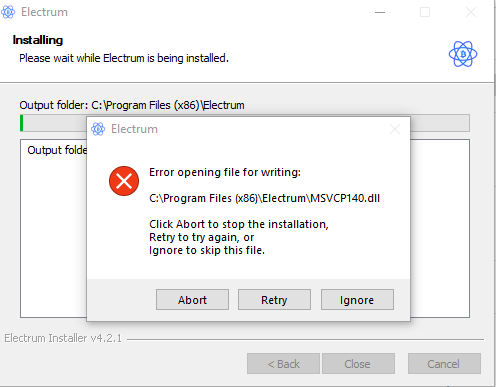This screenshot has width=496, height=387.
Task: Close the Electrum installer window
Action: tap(471, 12)
